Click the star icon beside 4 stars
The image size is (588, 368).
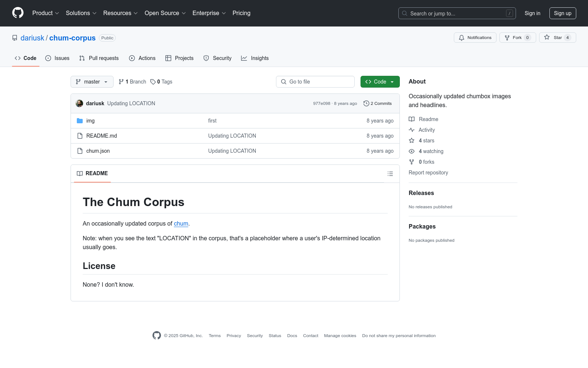pyautogui.click(x=412, y=141)
